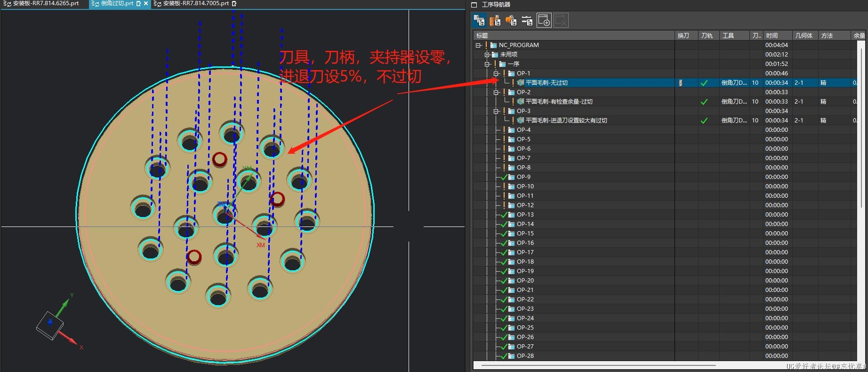868x372 pixels.
Task: Switch to Machining Method view icon
Action: (x=527, y=20)
